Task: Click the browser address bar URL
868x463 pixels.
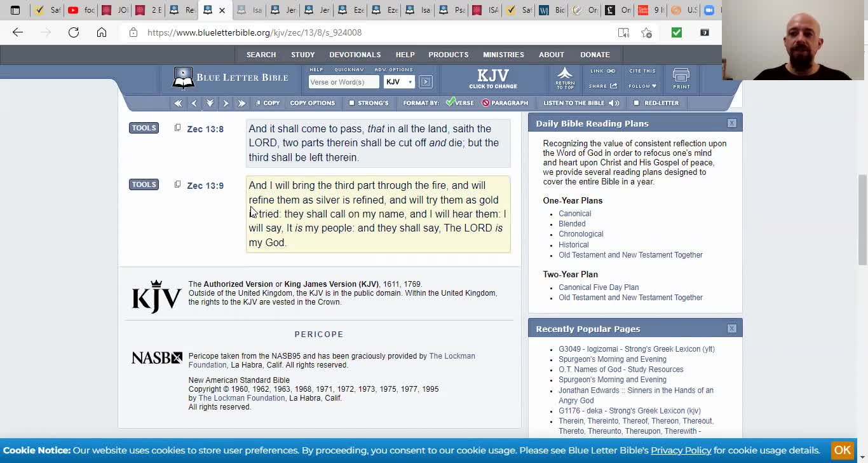Action: pos(255,32)
